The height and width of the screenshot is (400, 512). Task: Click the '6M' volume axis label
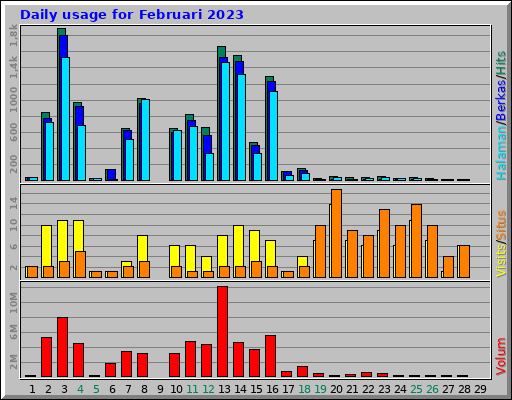pyautogui.click(x=13, y=332)
